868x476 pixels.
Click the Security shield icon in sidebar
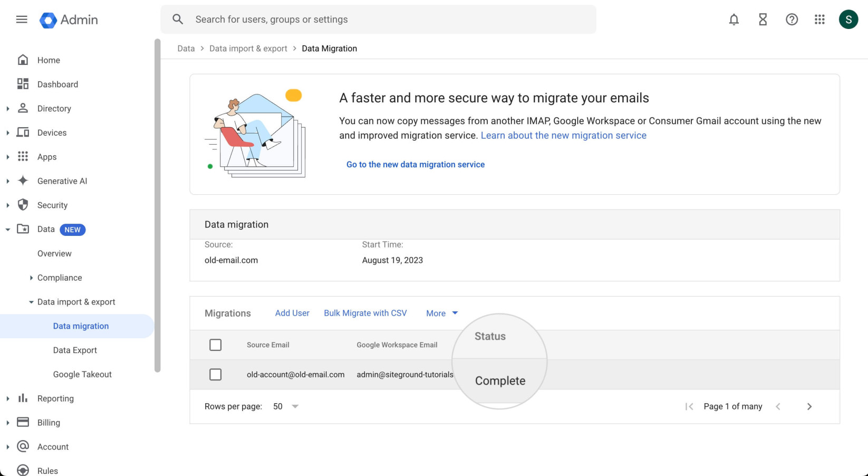23,205
